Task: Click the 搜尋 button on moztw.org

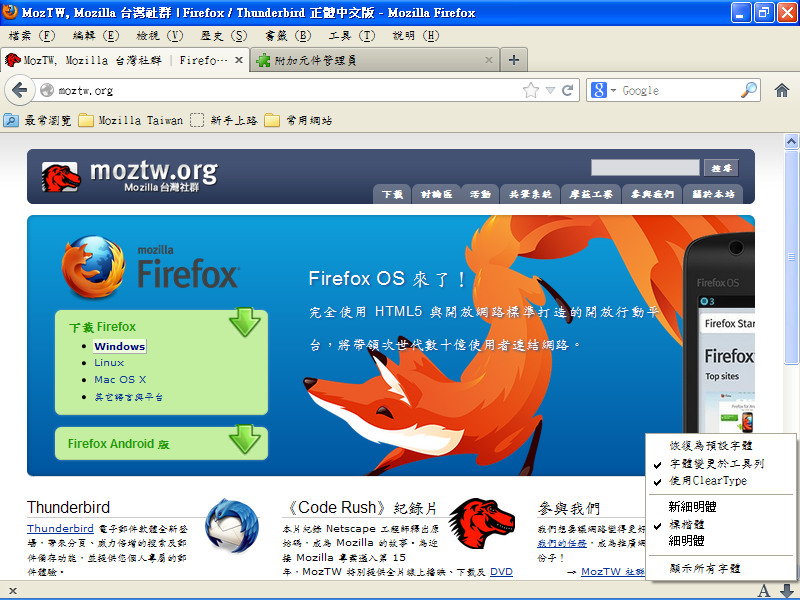Action: click(720, 168)
